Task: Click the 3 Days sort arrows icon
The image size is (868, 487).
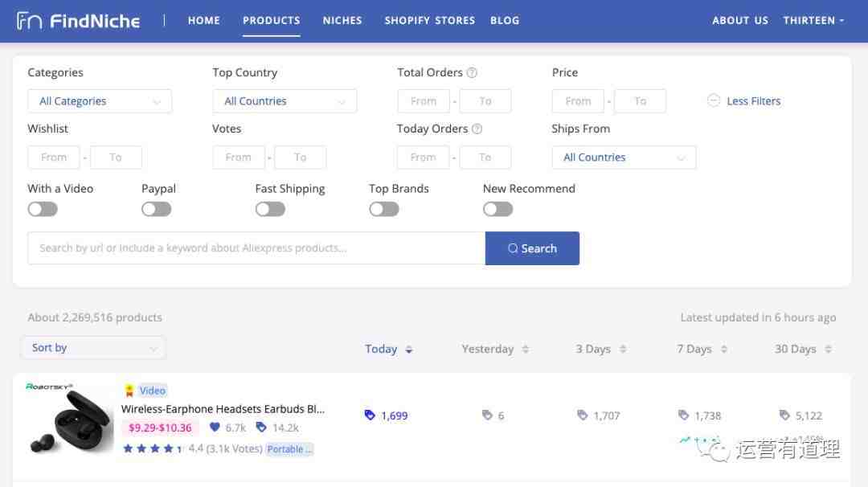Action: (x=623, y=350)
